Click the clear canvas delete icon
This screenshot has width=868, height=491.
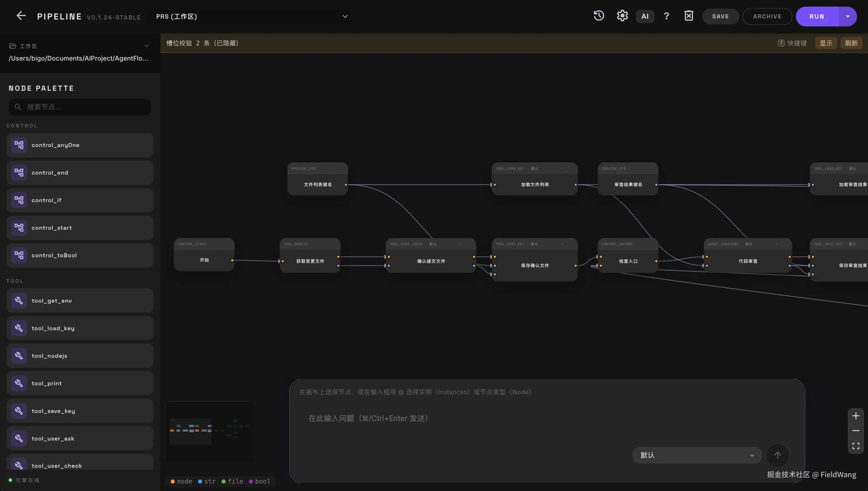tap(689, 16)
